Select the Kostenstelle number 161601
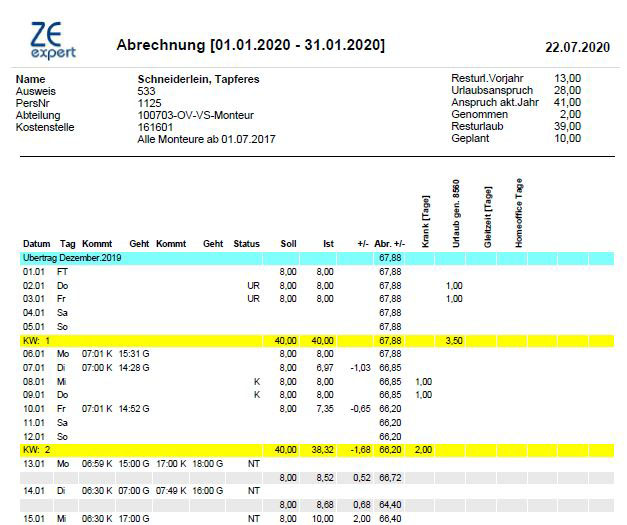627x525 pixels. (x=154, y=127)
